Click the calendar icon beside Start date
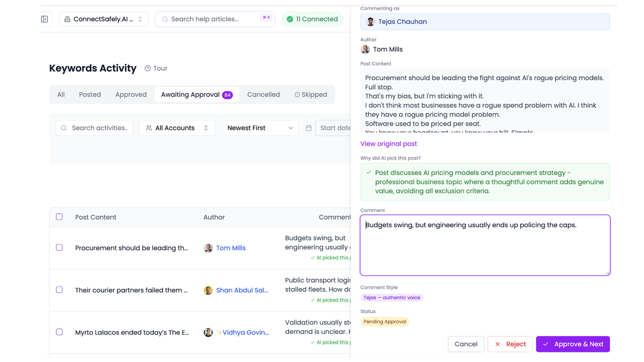The image size is (644, 362). coord(309,128)
